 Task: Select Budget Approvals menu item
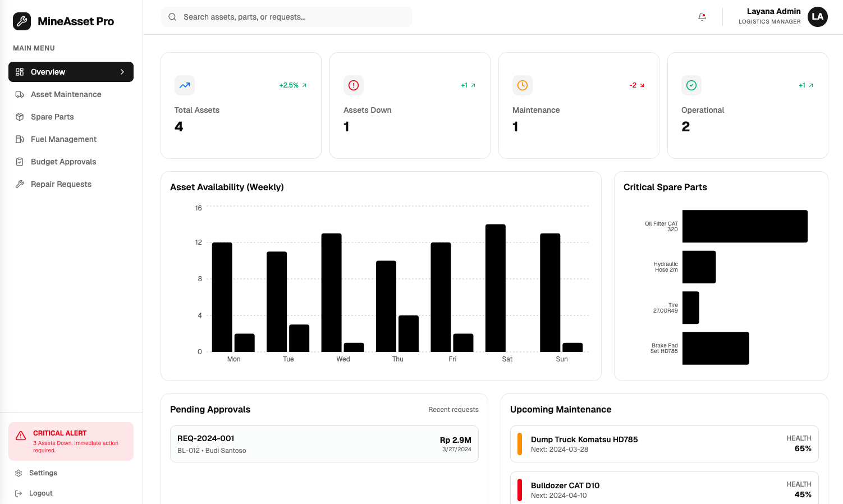coord(63,162)
